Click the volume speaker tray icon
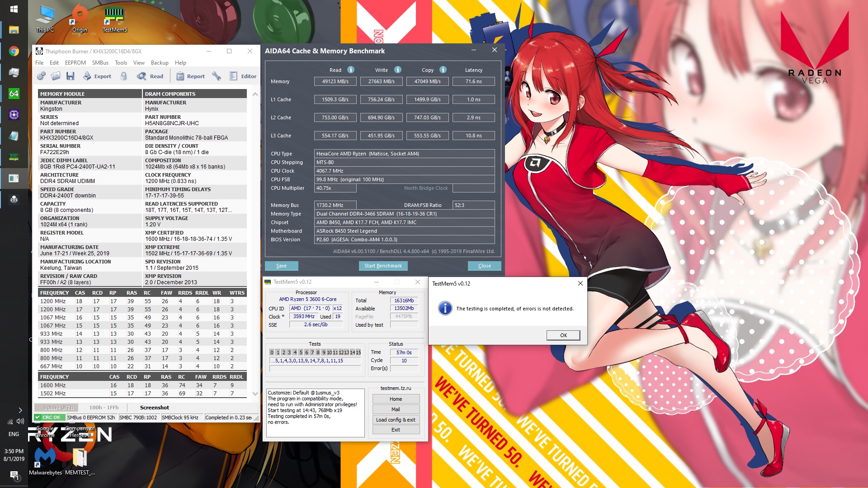This screenshot has width=868, height=488. click(x=20, y=421)
